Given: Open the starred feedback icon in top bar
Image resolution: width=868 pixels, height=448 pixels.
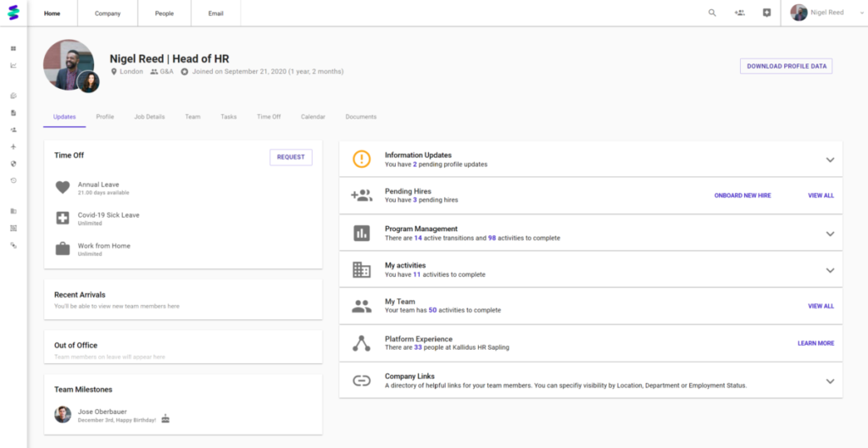Looking at the screenshot, I should click(766, 13).
